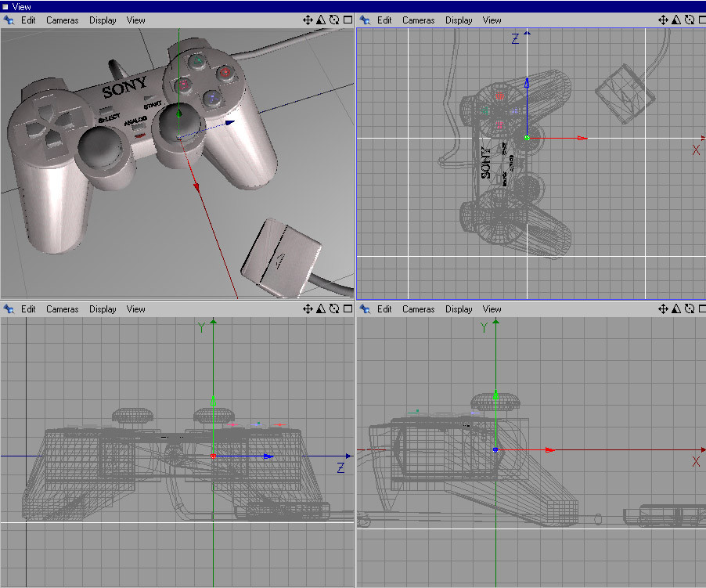Click red origin dot in side YZ viewport
This screenshot has width=706, height=588.
click(x=213, y=456)
